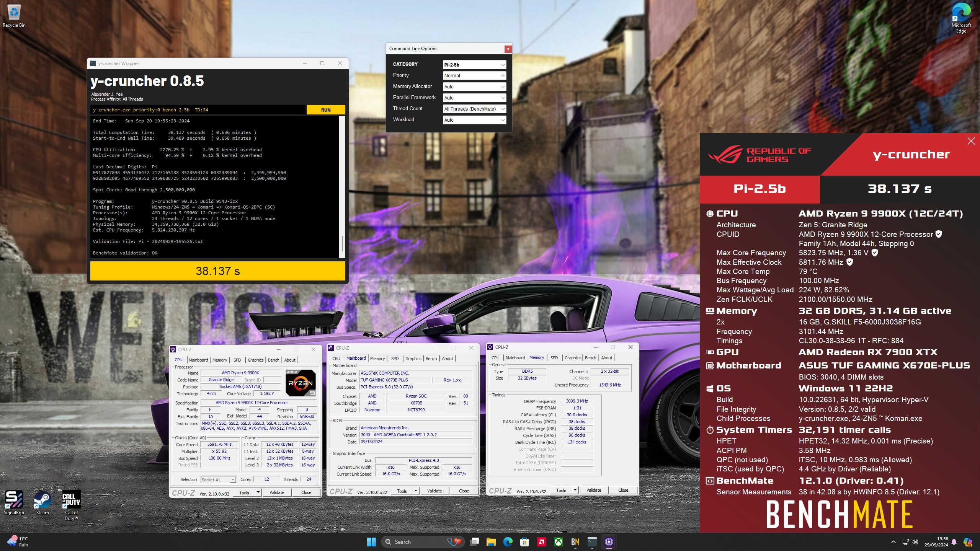Open network status in system tray
This screenshot has height=551, width=980.
point(905,542)
